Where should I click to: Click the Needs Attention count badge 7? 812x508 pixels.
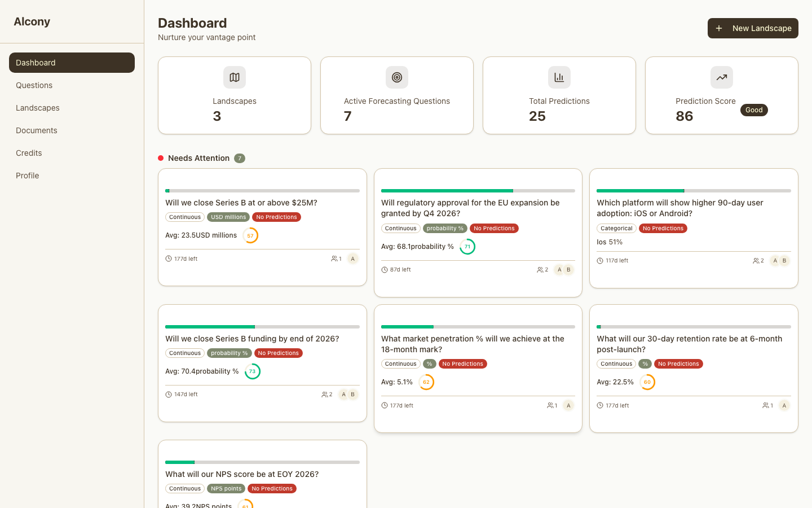click(240, 159)
